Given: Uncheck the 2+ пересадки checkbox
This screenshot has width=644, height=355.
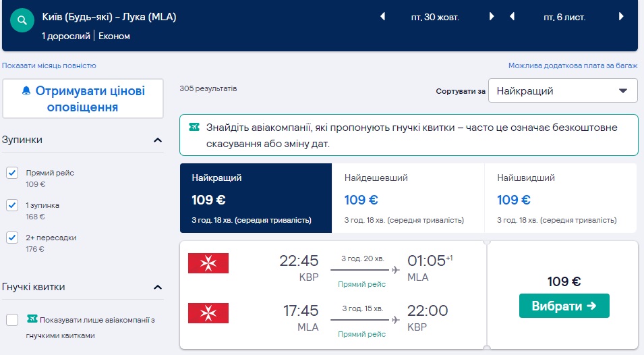Looking at the screenshot, I should point(12,238).
